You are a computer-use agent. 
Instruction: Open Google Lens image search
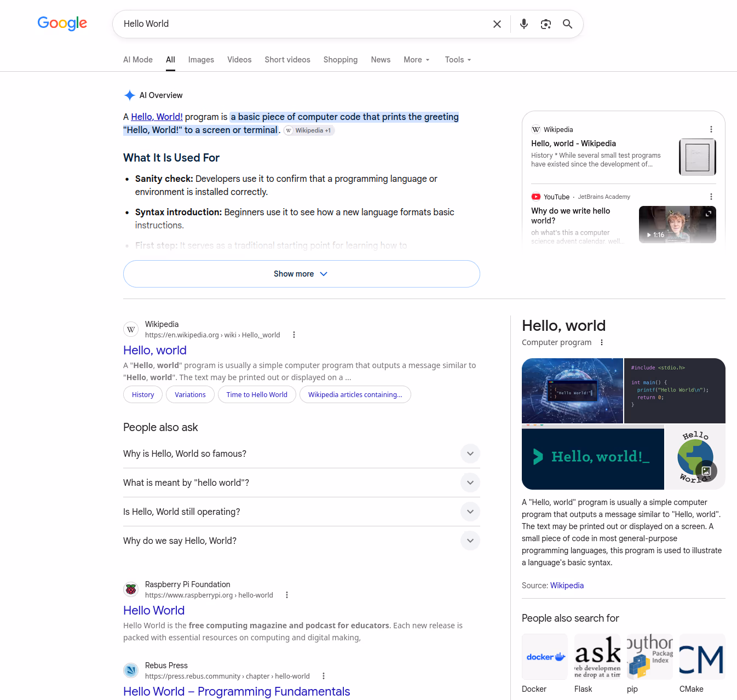pos(546,24)
